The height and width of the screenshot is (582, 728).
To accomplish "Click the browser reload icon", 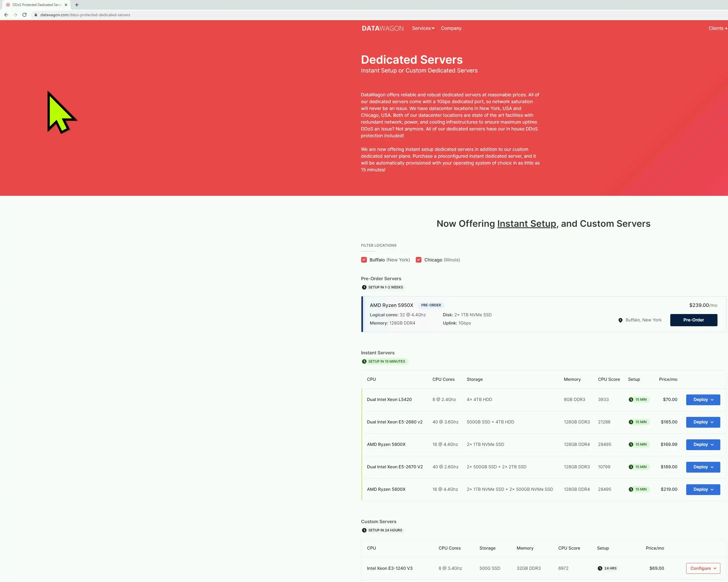I will [24, 15].
